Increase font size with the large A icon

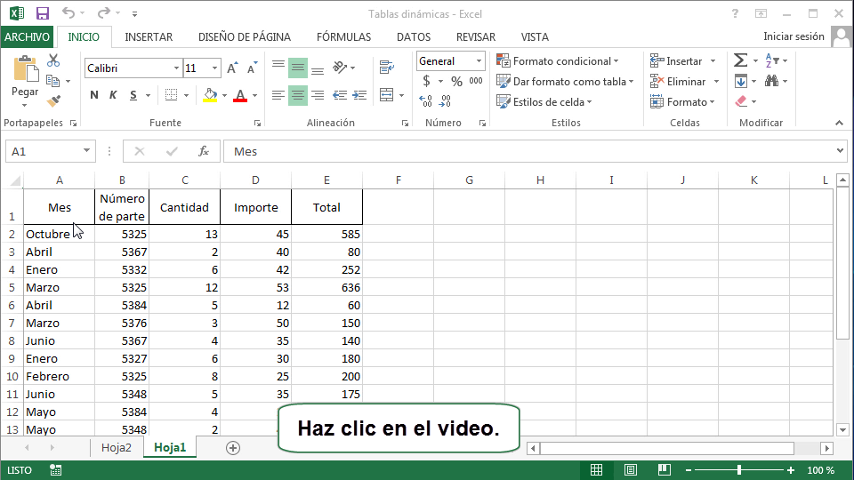[x=232, y=68]
